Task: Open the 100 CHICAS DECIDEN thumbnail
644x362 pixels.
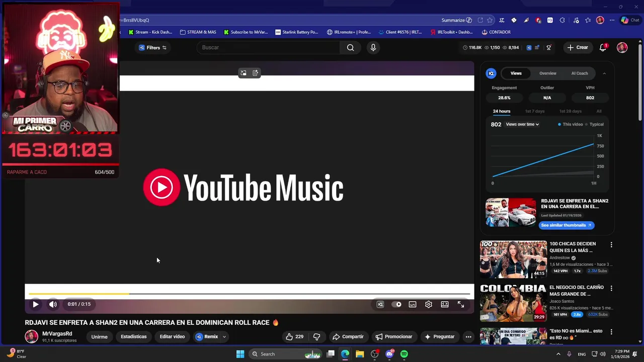Action: [513, 259]
